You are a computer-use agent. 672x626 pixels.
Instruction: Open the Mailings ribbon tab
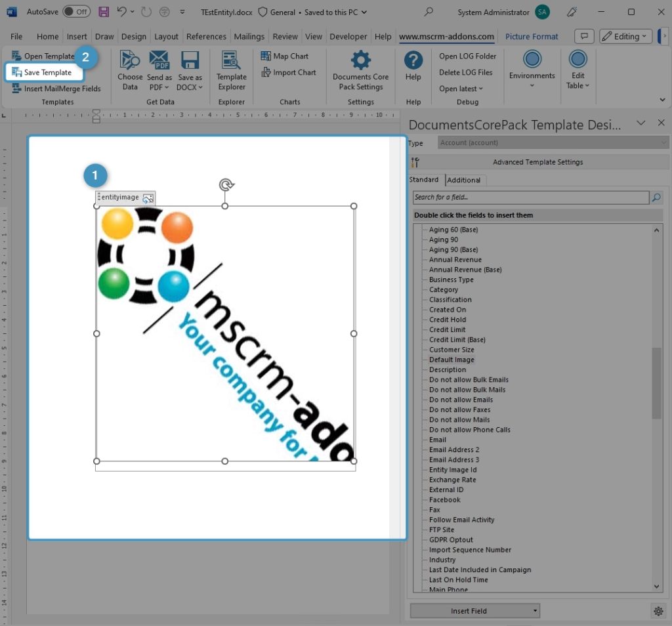[x=249, y=37]
